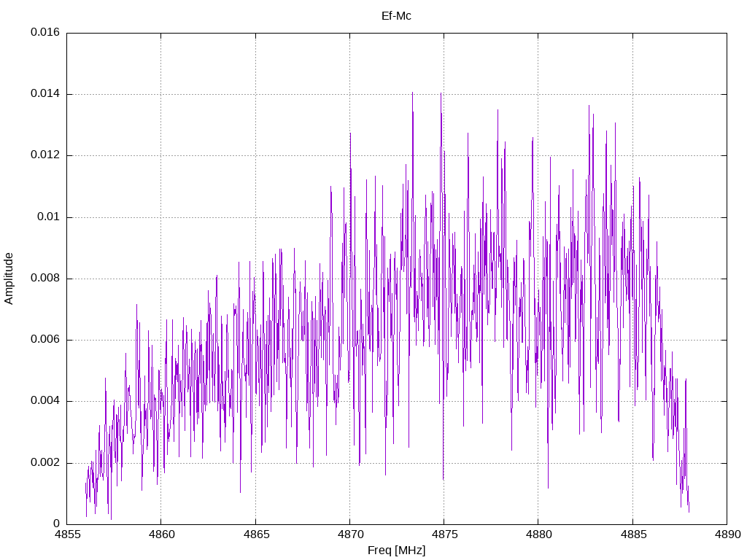
Task: Click the plot title 'Ef-Mc'
Action: coord(396,16)
